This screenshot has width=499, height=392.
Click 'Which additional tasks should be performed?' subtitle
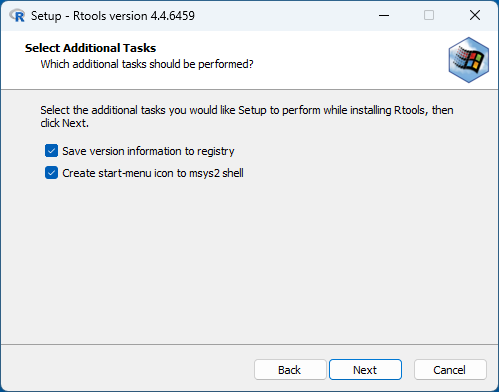click(x=147, y=64)
